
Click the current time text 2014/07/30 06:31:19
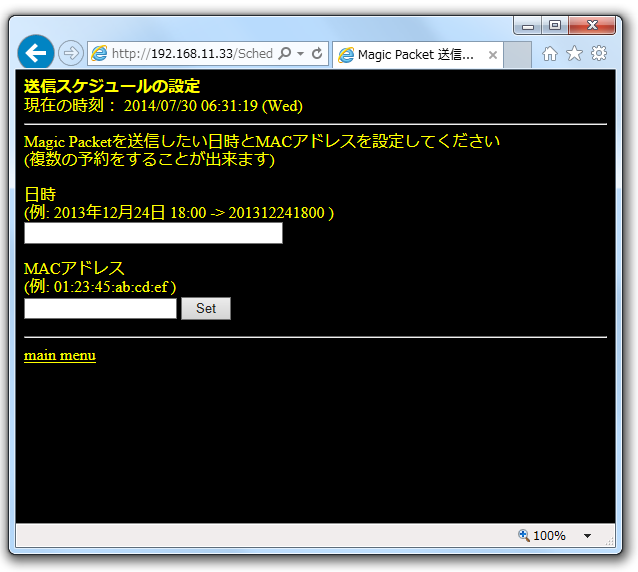click(190, 106)
